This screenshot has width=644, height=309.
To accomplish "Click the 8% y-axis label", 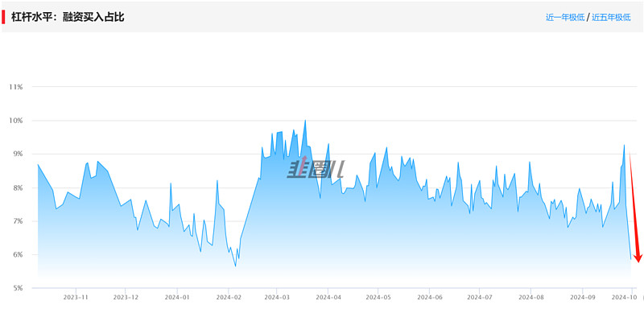I will (x=18, y=188).
